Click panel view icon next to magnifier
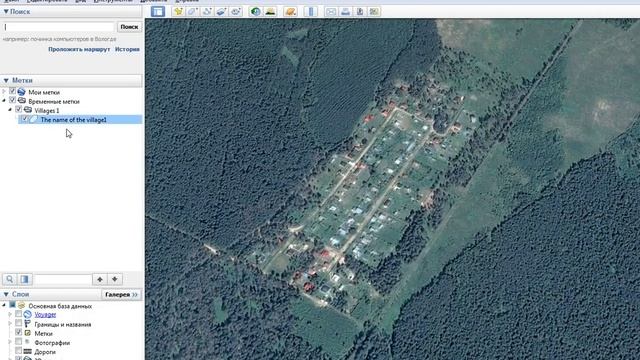Viewport: 640px width, 360px height. pos(25,279)
